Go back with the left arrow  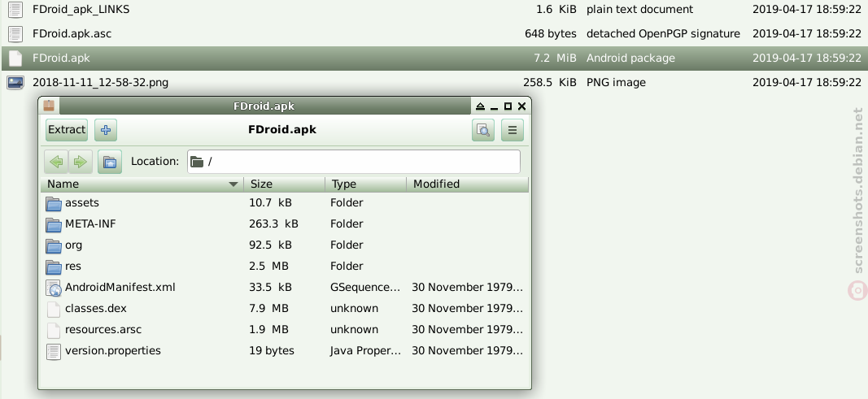[56, 162]
